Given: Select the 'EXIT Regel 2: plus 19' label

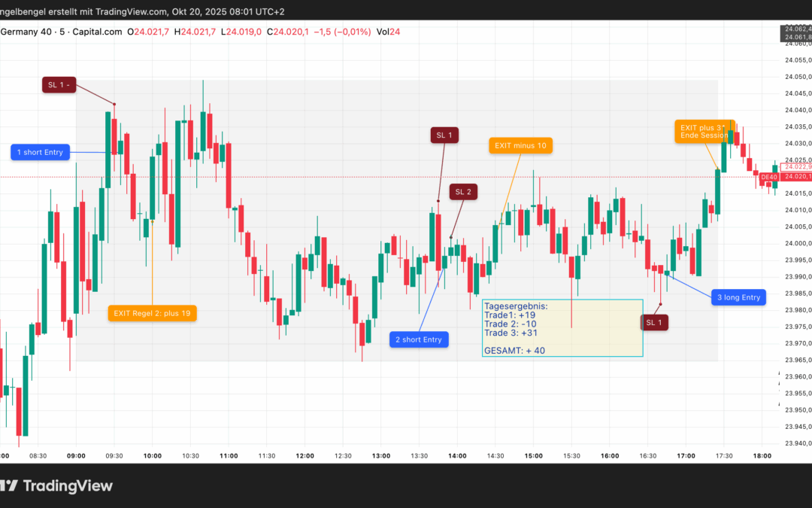Looking at the screenshot, I should pos(153,313).
